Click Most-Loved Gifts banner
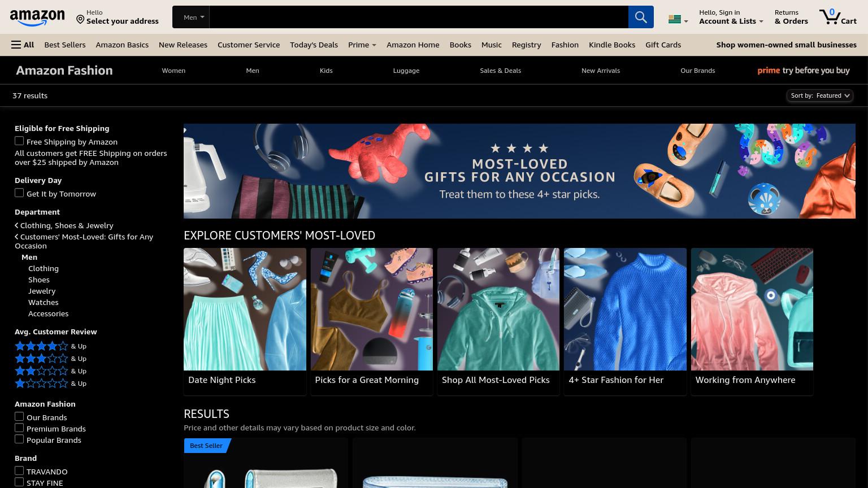Screen dimensions: 868x488 click(x=519, y=171)
